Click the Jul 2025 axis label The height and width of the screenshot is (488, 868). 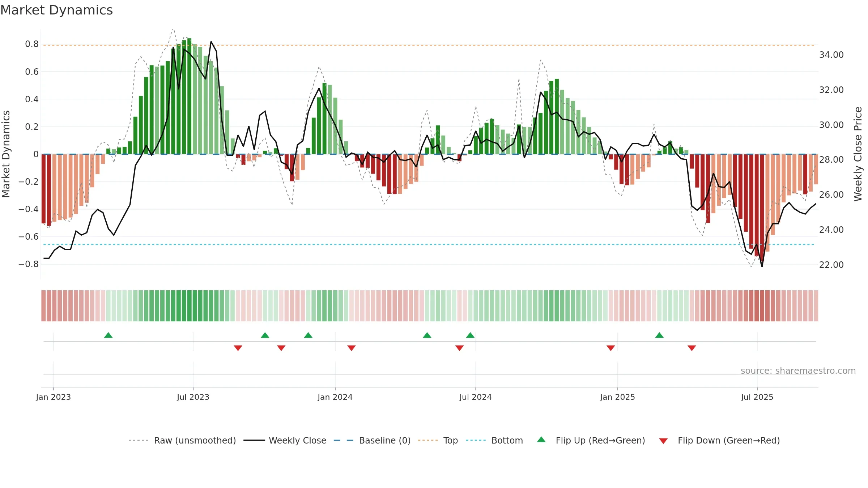[x=757, y=397]
